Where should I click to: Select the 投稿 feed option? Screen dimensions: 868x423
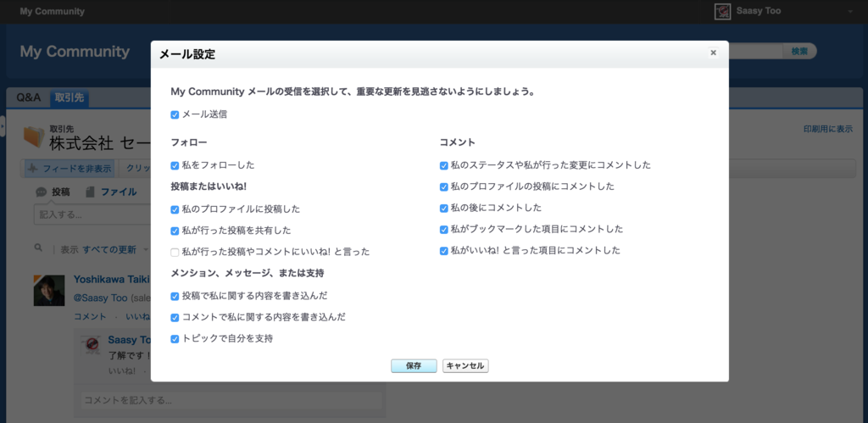(60, 192)
